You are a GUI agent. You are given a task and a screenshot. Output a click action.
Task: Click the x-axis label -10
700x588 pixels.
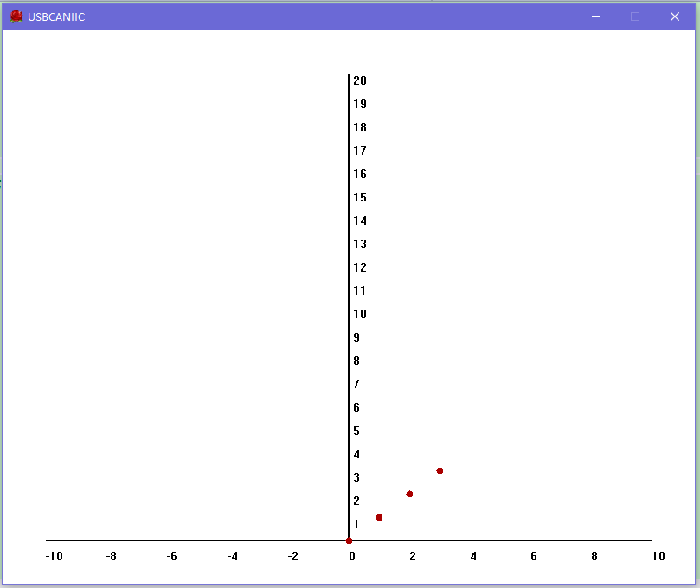[x=55, y=556]
